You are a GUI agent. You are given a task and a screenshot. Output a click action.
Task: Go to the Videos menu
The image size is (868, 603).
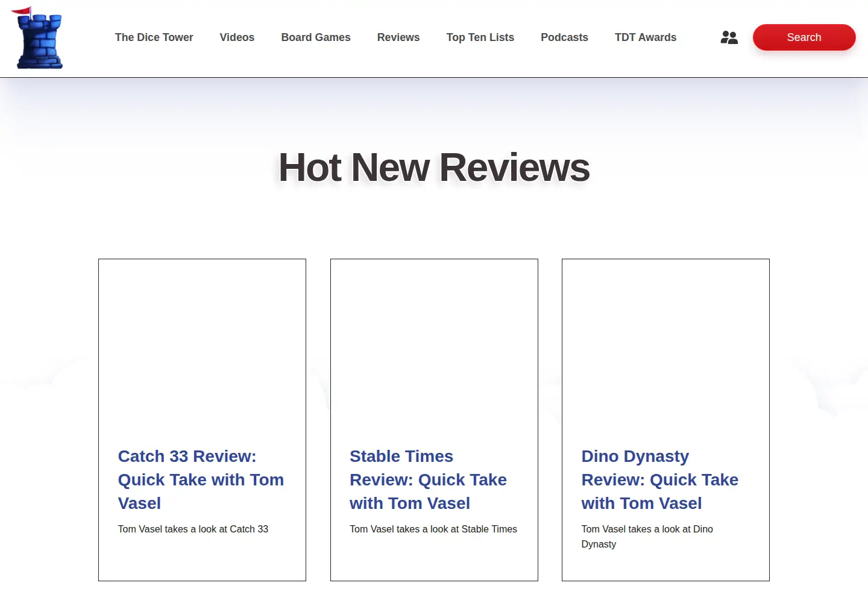pyautogui.click(x=237, y=37)
